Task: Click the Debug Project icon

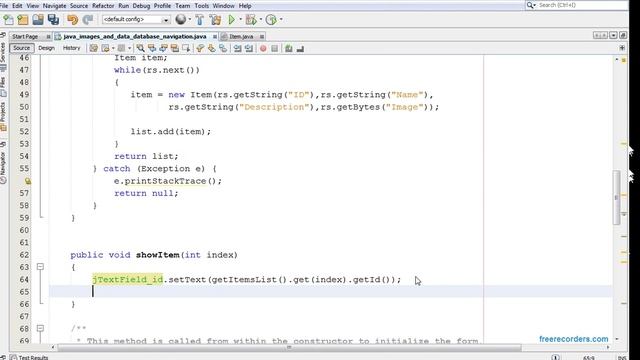Action: (x=251, y=20)
